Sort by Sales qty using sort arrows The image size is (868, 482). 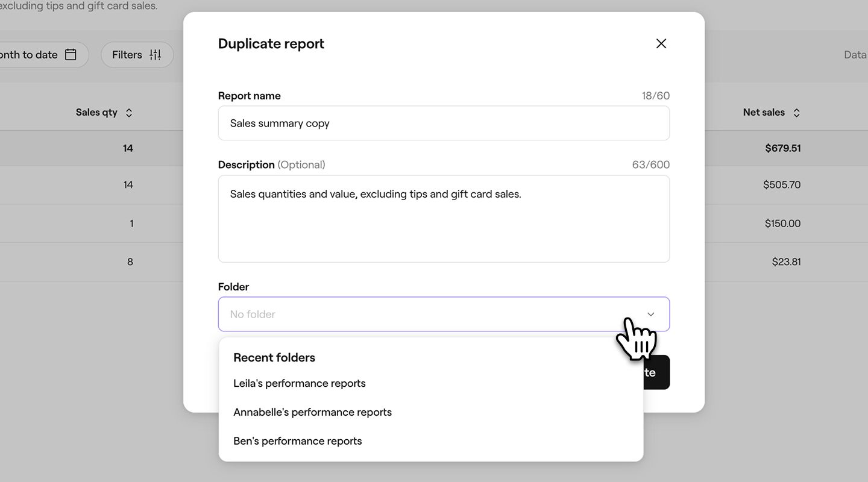128,113
